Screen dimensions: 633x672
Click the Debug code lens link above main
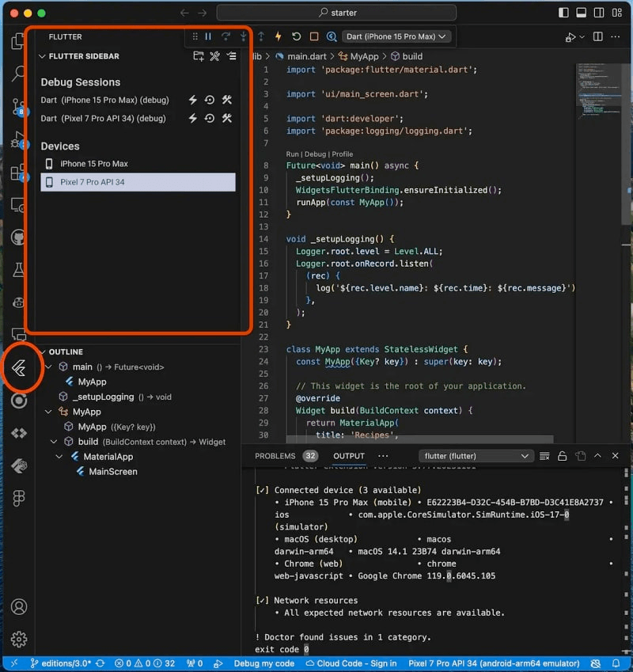tap(316, 154)
